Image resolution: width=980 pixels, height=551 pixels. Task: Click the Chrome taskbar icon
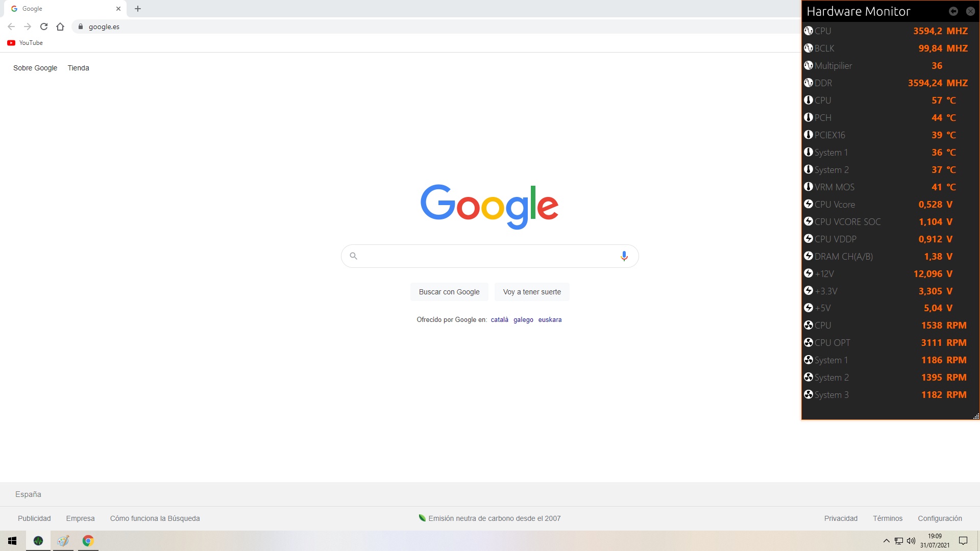(88, 541)
